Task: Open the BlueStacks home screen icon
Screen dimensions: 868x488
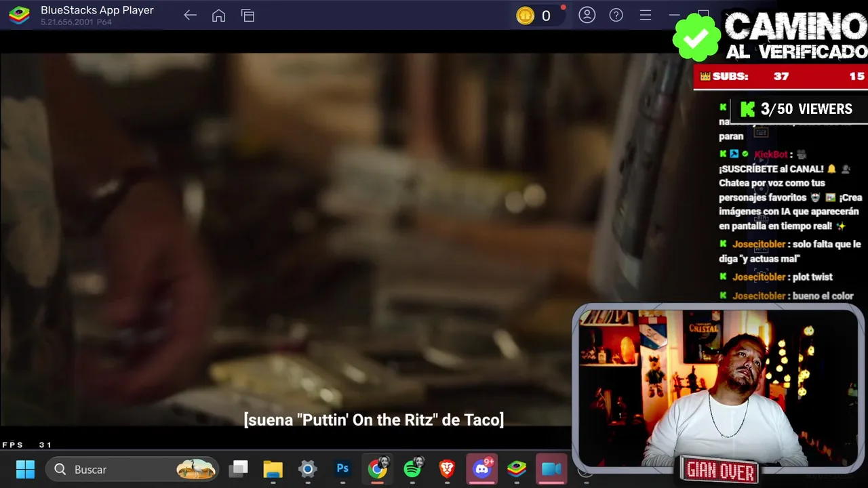Action: [218, 16]
